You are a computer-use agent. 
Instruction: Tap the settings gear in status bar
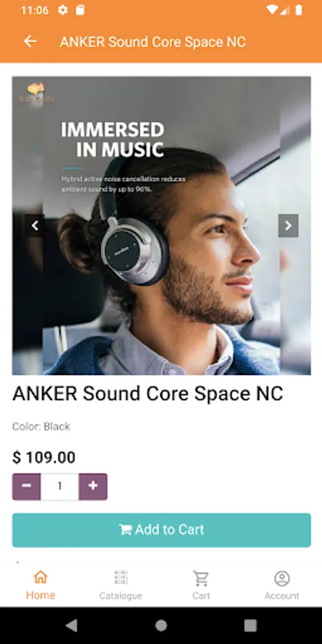[x=62, y=10]
